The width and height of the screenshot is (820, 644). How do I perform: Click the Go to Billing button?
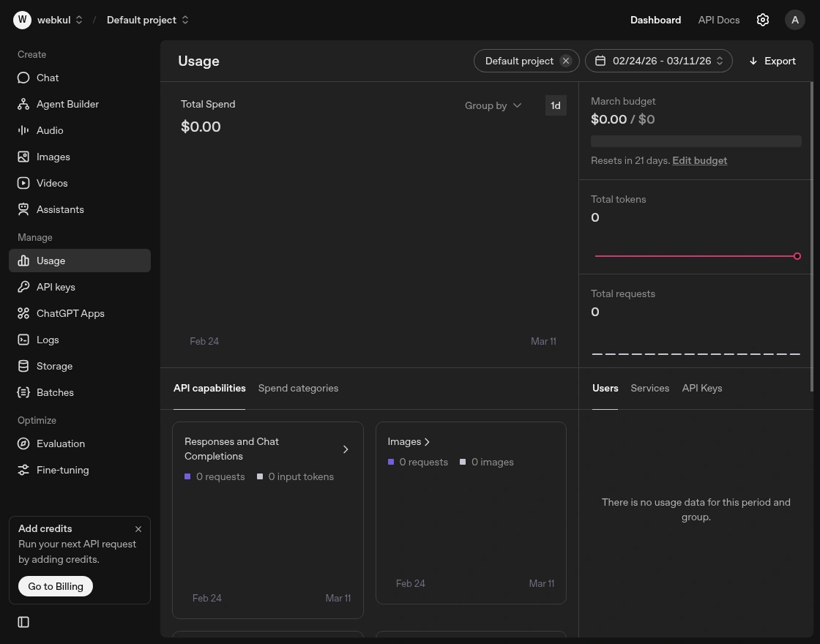pos(56,586)
